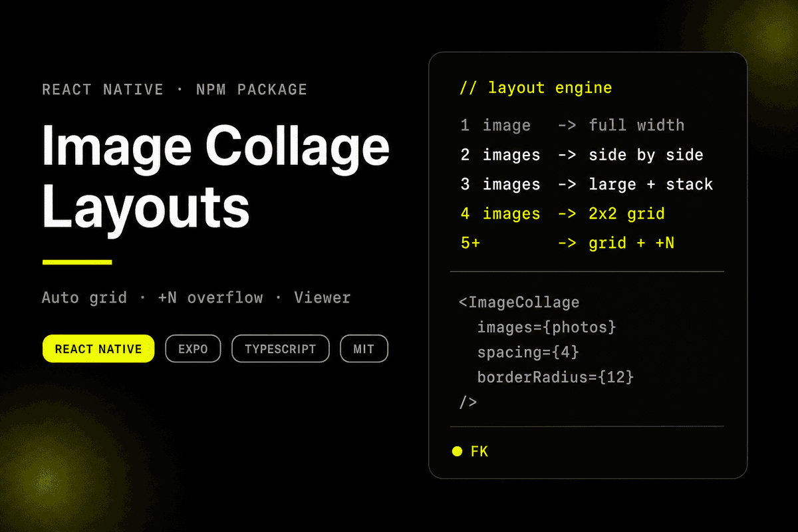
Task: Click the yellow underline below the title
Action: pos(77,262)
